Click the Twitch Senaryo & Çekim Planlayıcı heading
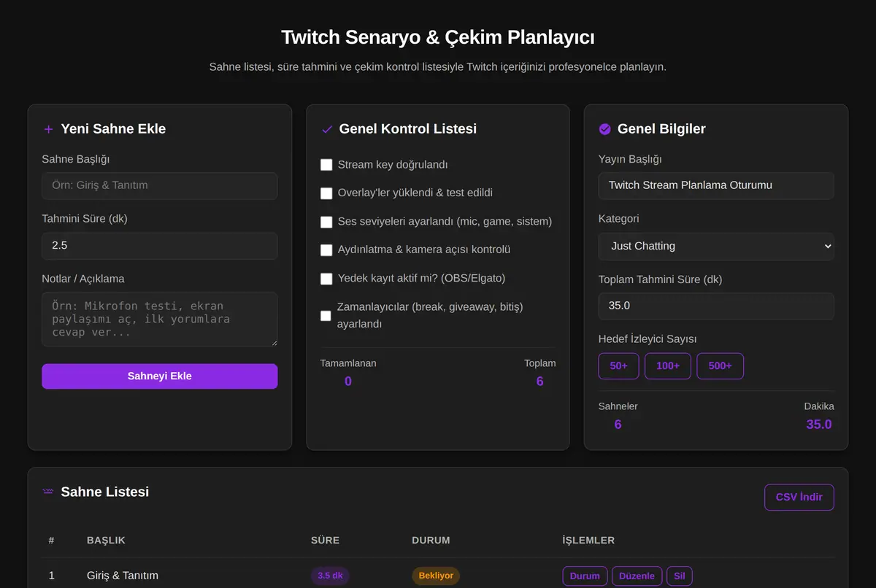 click(438, 38)
